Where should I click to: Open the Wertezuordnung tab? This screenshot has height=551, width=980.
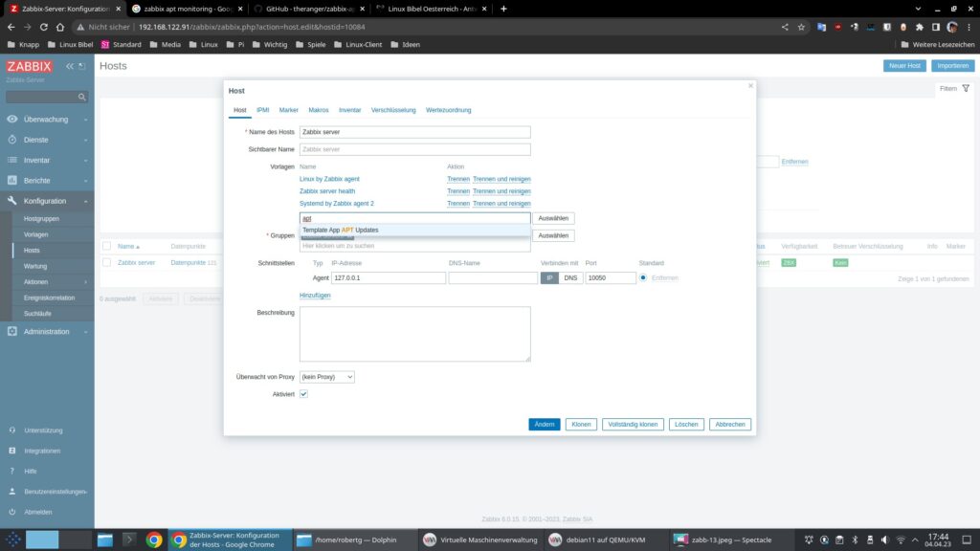tap(449, 110)
